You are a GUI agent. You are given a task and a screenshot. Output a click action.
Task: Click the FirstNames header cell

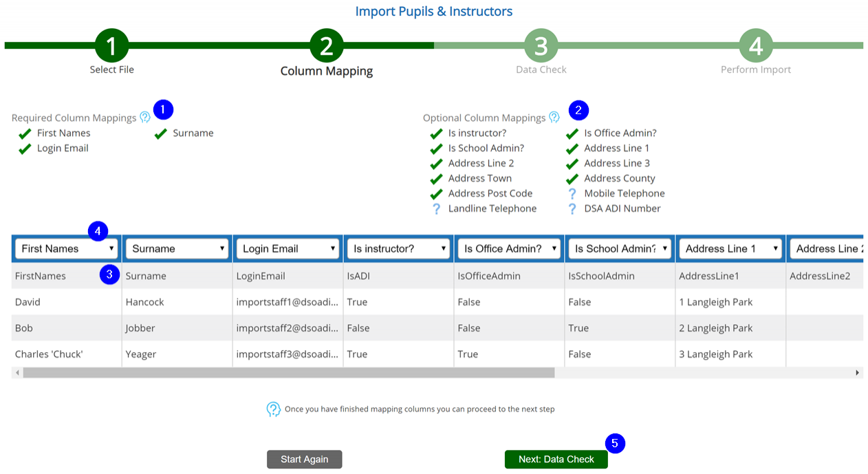(67, 276)
